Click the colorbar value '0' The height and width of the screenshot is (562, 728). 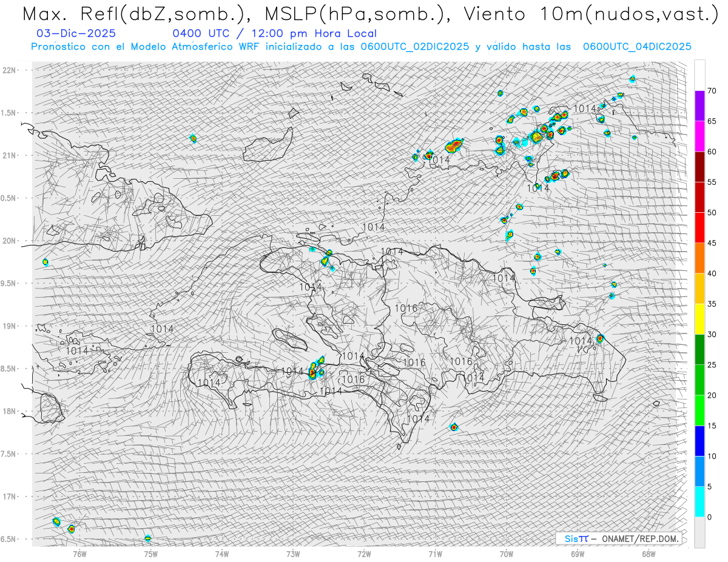click(709, 517)
